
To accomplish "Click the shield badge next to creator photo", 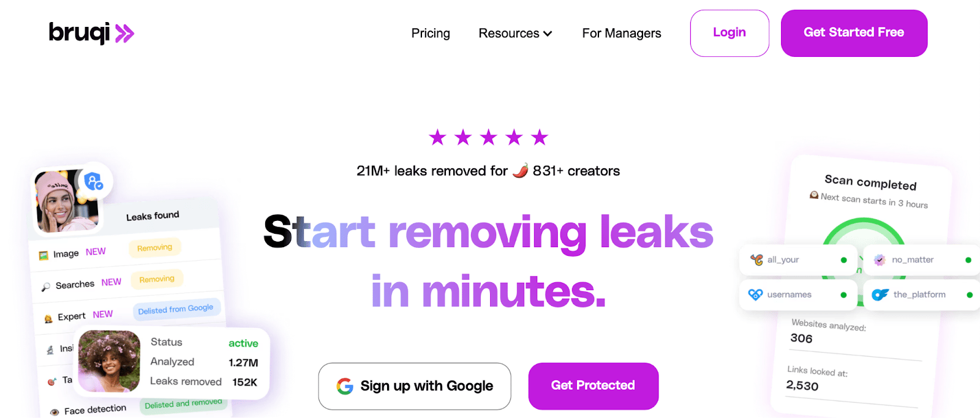I will [94, 181].
